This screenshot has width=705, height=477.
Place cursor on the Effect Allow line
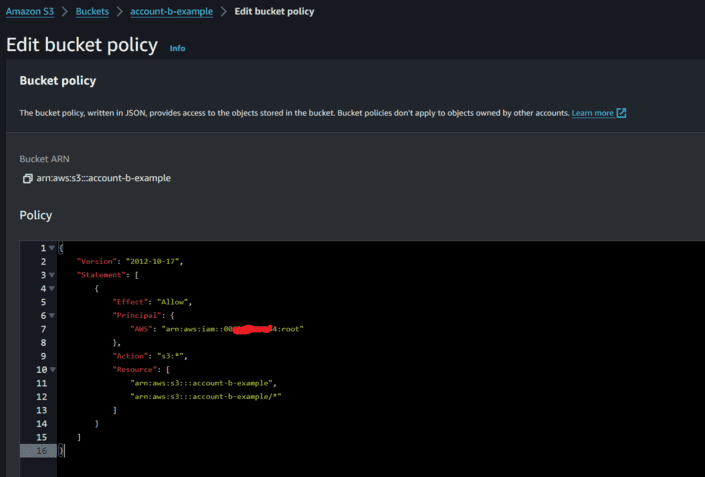point(151,301)
